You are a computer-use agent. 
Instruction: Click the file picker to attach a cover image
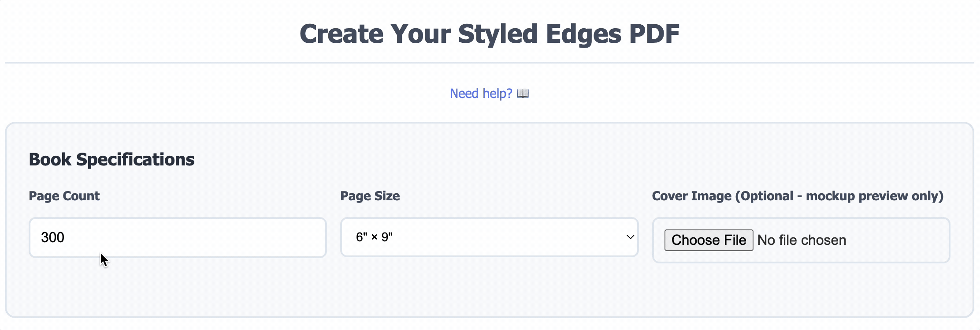pyautogui.click(x=708, y=240)
